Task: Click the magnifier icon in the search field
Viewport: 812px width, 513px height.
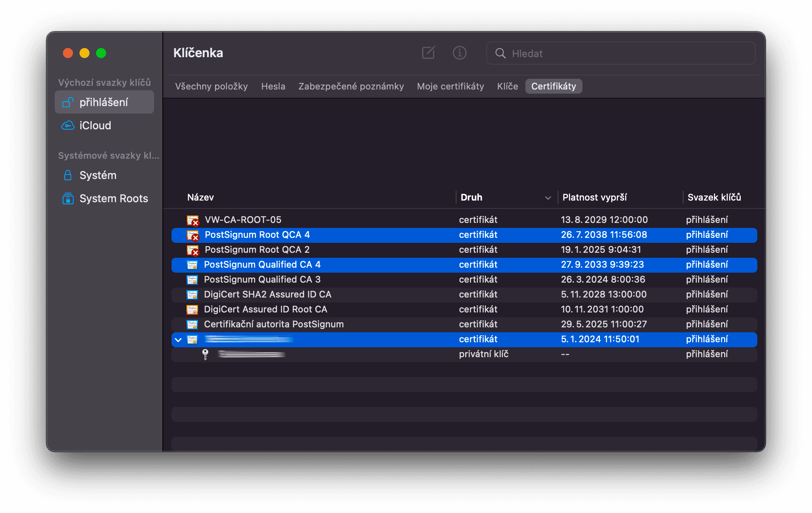Action: pos(500,53)
